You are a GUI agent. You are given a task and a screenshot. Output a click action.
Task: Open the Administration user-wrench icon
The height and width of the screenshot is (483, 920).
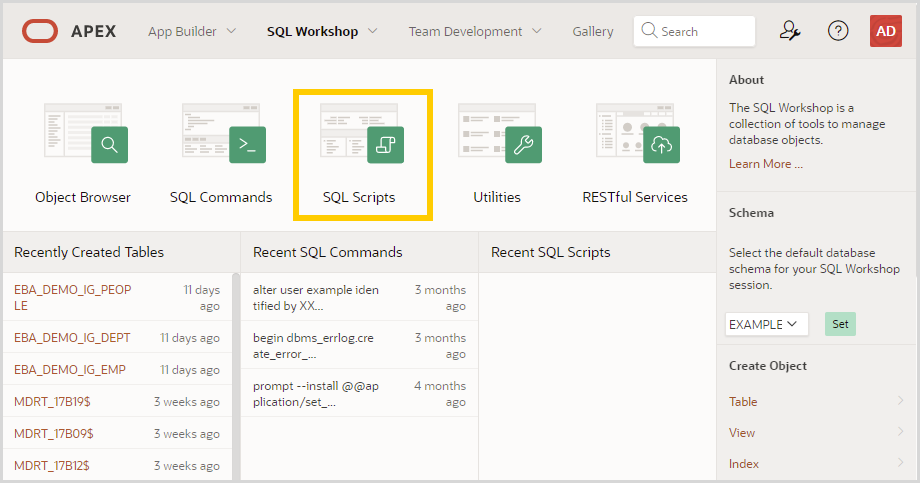790,31
